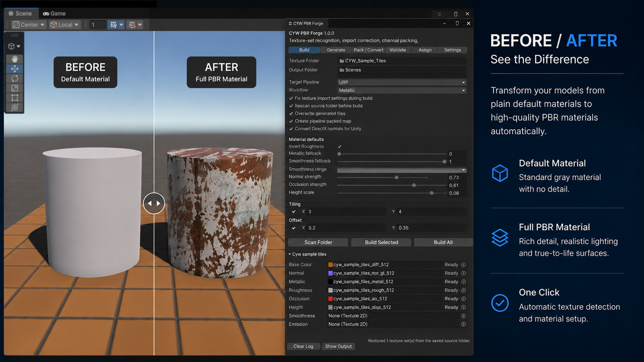
Task: Open the draw mode cube dropdown
Action: coord(14,47)
